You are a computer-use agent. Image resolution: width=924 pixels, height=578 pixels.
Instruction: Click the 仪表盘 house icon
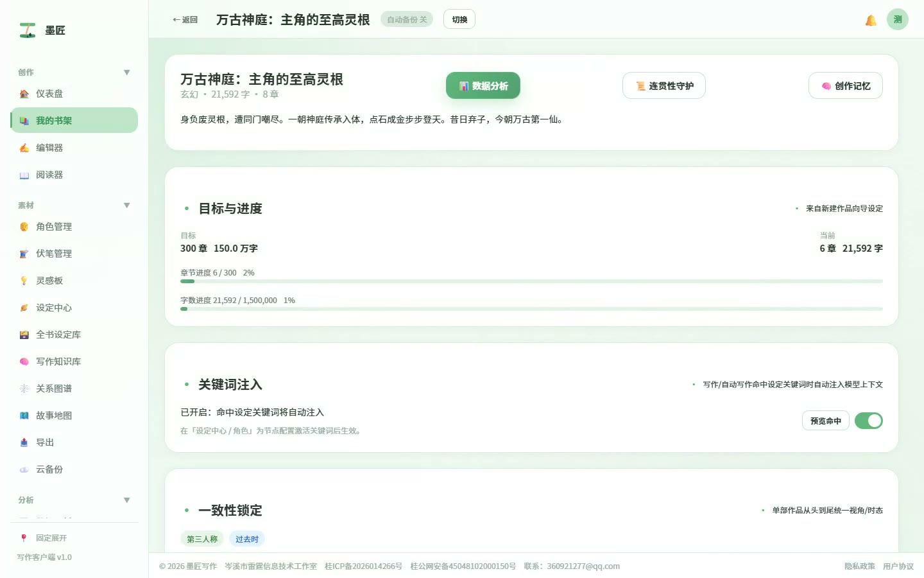click(24, 94)
